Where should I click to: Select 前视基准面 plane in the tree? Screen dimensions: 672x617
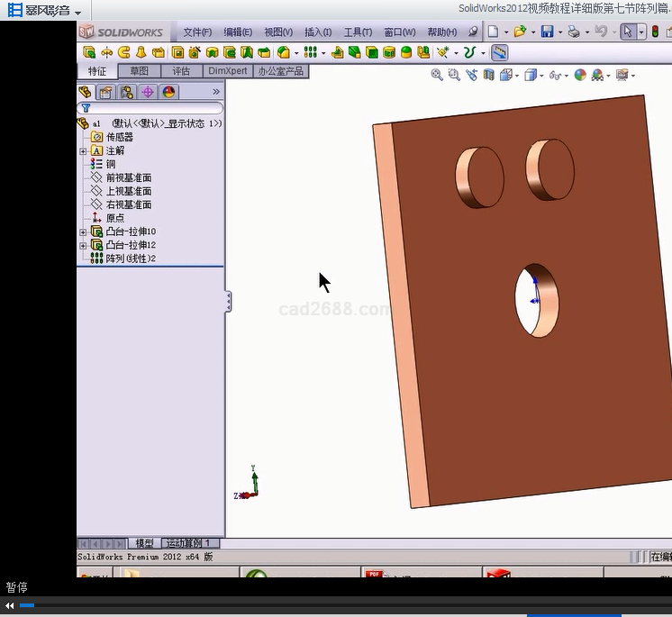(128, 177)
